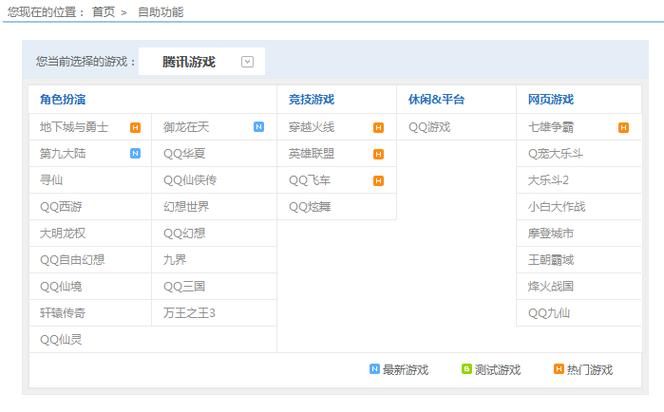
Task: Click the hot badge next to 穿越火线
Action: (379, 127)
